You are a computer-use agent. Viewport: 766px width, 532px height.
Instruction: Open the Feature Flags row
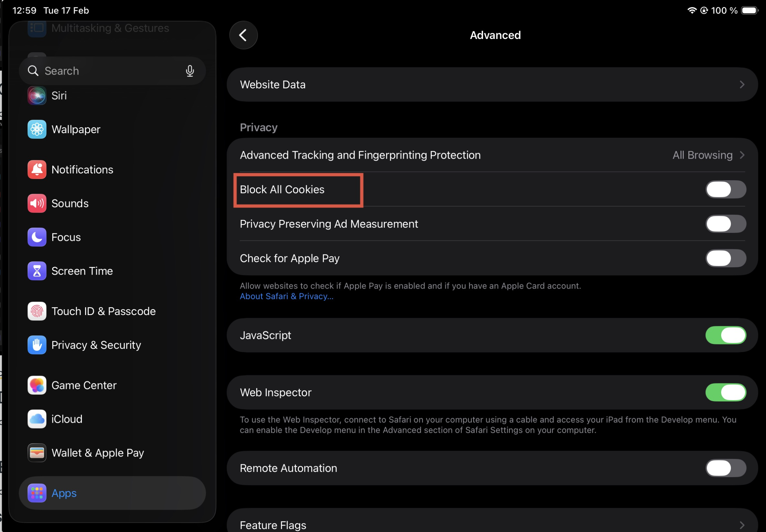[x=492, y=524]
